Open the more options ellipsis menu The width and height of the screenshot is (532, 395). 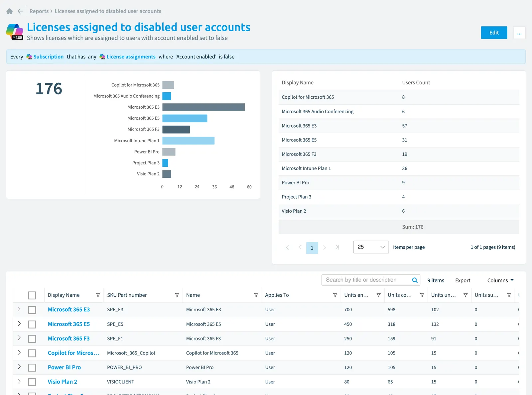click(519, 33)
